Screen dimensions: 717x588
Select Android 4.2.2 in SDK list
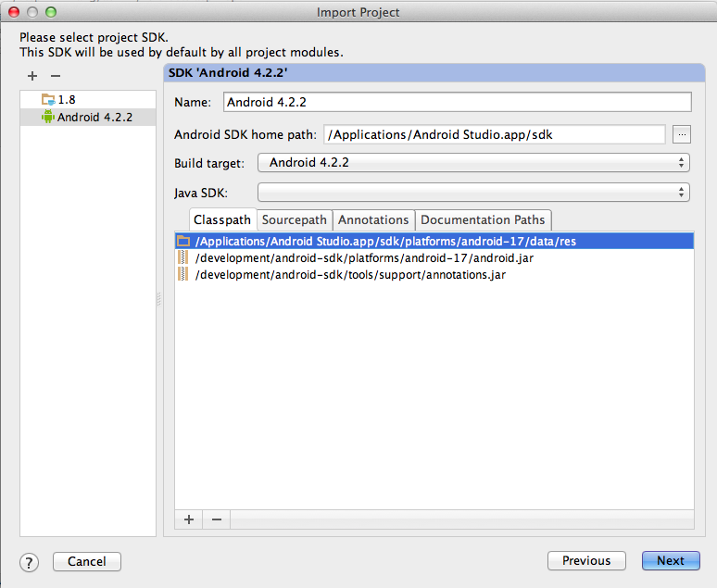point(88,117)
